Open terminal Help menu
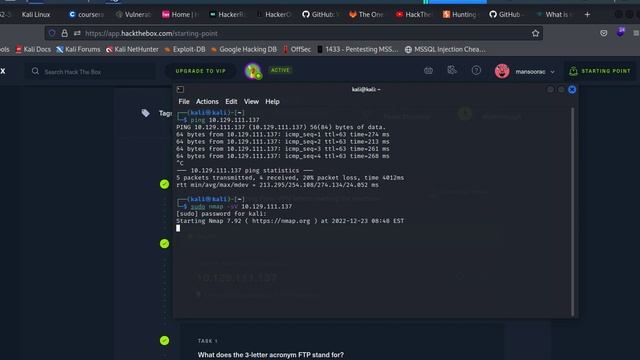Viewport: 640px width, 360px height. 272,102
